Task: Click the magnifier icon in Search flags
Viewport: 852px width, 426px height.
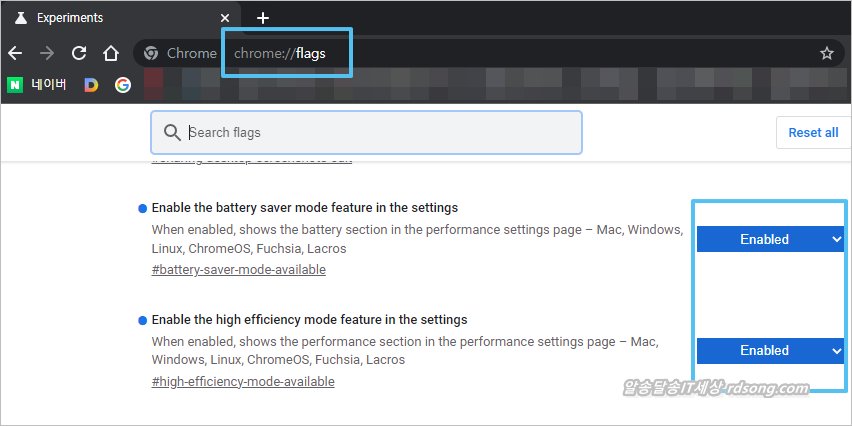Action: click(172, 132)
